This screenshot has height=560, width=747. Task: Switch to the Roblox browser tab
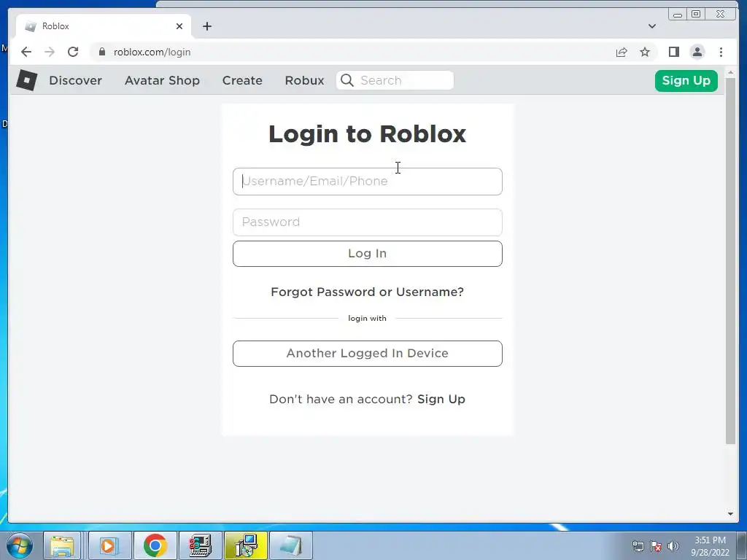104,26
